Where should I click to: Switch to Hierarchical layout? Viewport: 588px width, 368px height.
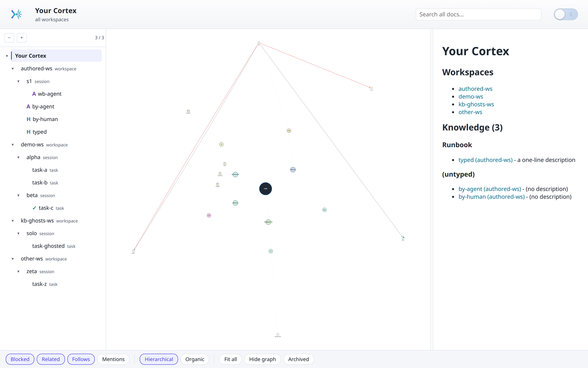(x=159, y=359)
